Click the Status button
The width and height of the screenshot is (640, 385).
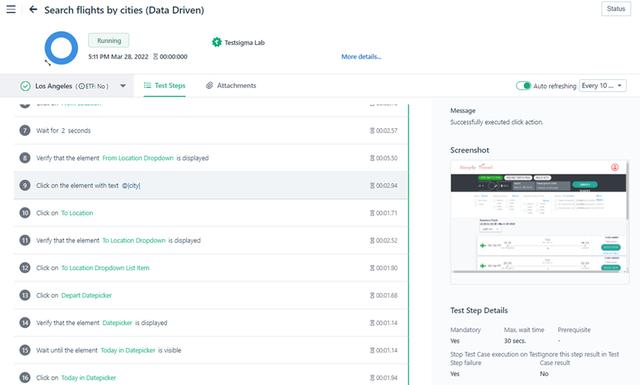tap(616, 9)
